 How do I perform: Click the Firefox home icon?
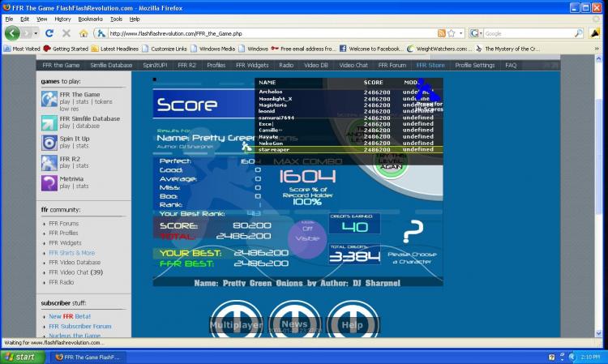coord(83,33)
